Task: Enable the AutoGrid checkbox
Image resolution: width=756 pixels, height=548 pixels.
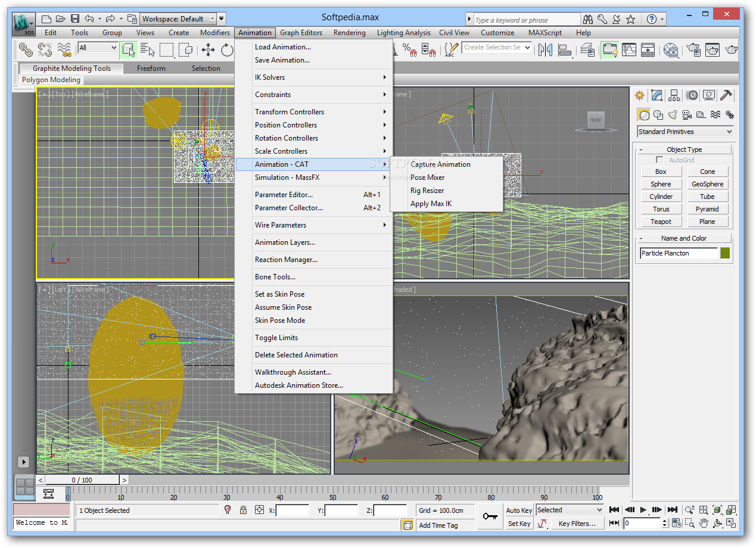Action: [x=659, y=160]
